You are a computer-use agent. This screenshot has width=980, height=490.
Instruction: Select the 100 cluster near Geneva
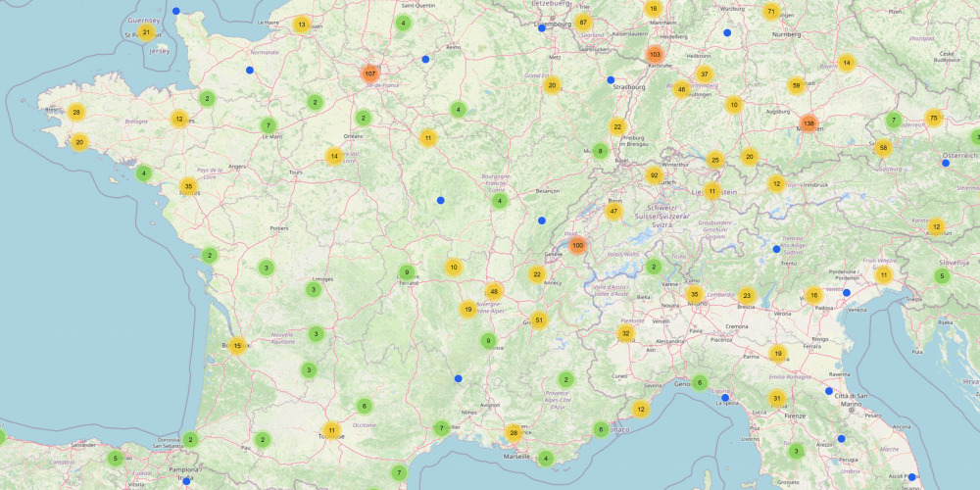point(577,245)
